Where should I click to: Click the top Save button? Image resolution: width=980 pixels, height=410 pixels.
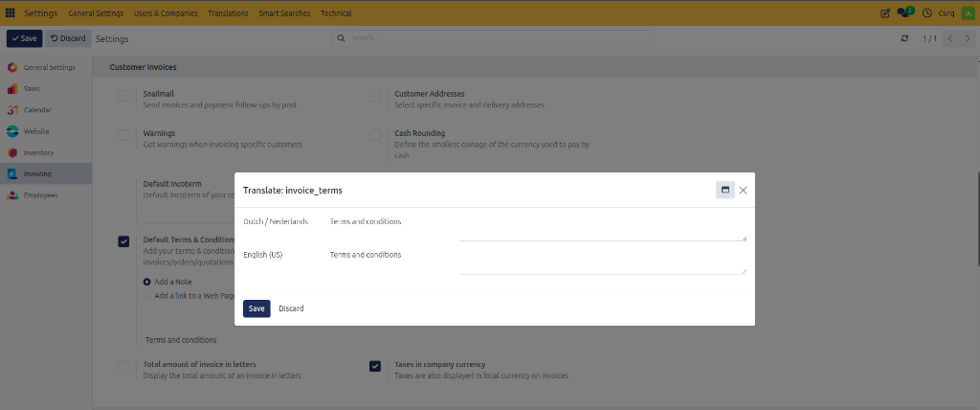pos(24,38)
